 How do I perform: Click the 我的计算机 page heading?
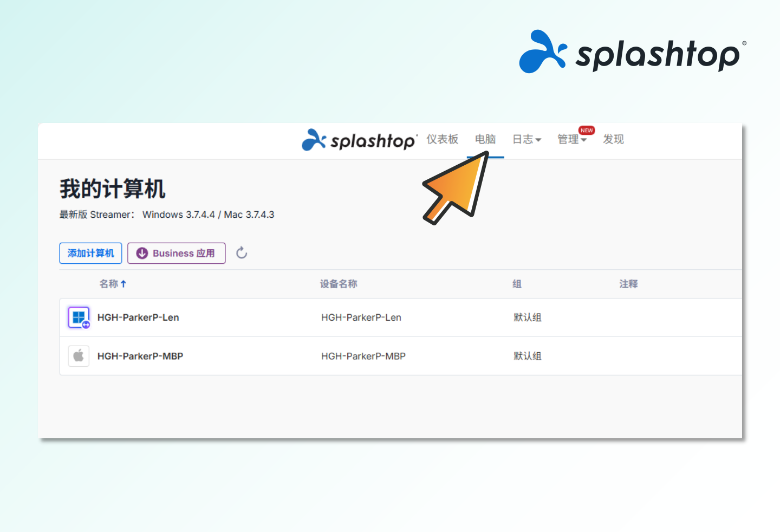(x=112, y=189)
